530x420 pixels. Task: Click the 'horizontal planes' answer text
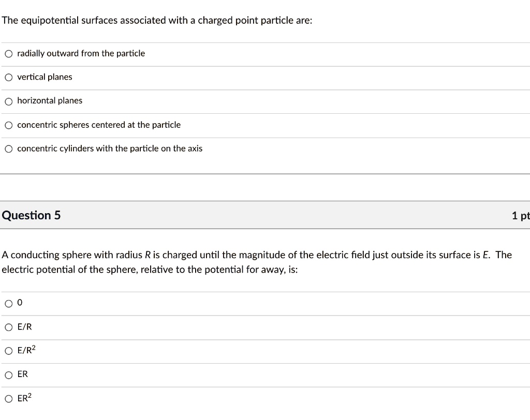(50, 101)
